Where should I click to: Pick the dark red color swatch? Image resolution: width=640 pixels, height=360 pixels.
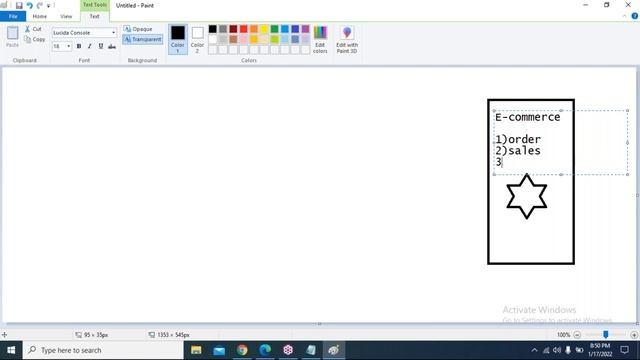[233, 29]
